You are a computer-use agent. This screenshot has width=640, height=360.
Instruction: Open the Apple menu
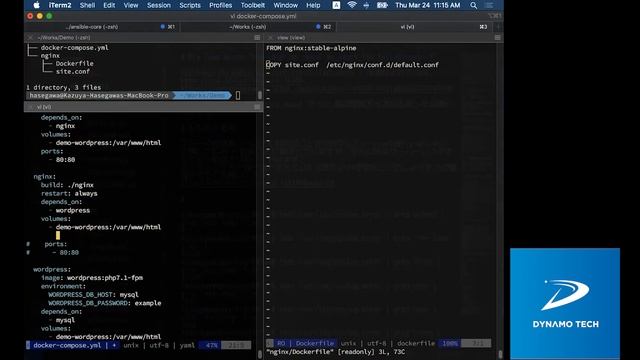36,5
